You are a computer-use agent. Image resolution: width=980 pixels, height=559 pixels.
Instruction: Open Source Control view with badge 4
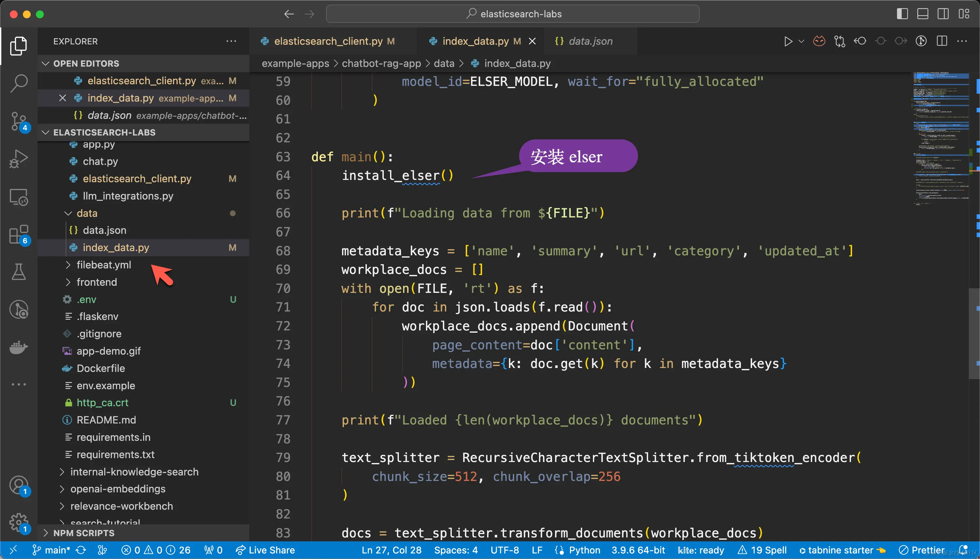click(18, 121)
